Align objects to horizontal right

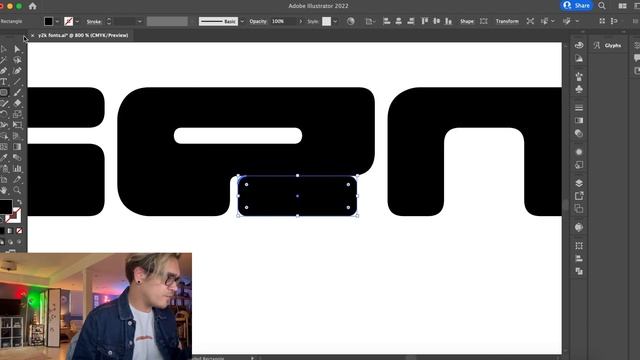click(x=411, y=21)
